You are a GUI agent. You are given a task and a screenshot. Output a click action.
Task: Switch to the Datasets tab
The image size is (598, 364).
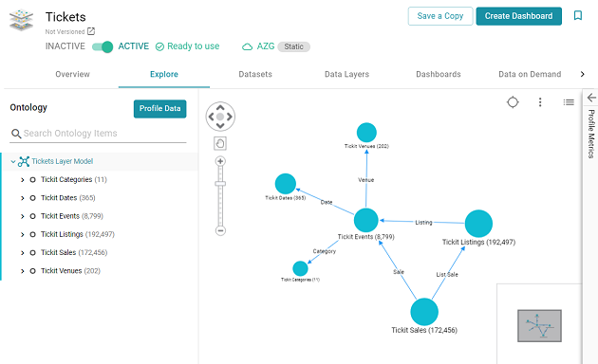[x=255, y=74]
